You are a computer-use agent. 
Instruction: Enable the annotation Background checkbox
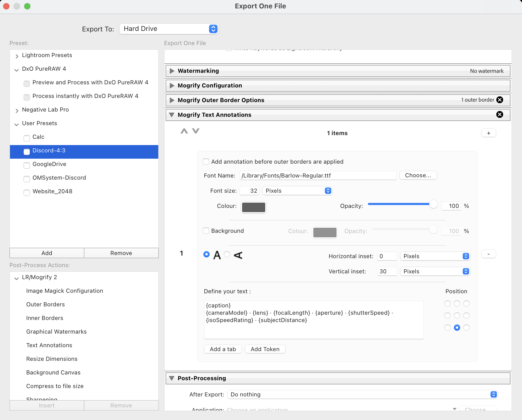click(206, 231)
